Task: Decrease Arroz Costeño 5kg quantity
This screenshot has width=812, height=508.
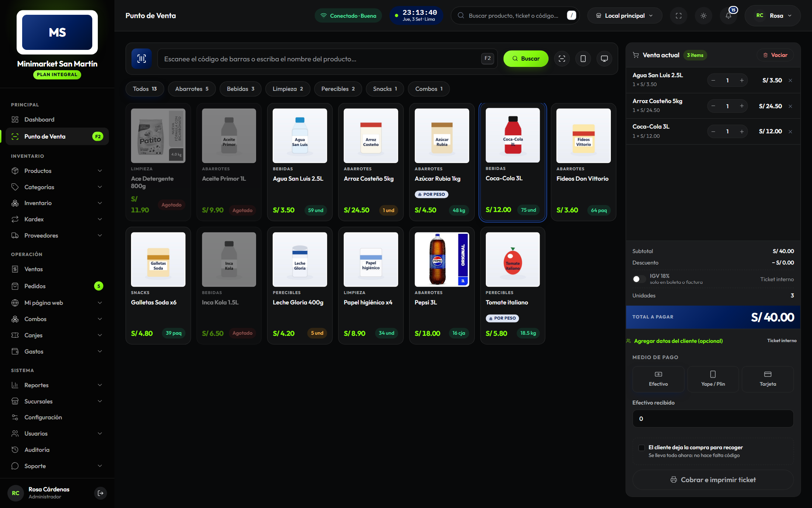Action: point(713,106)
